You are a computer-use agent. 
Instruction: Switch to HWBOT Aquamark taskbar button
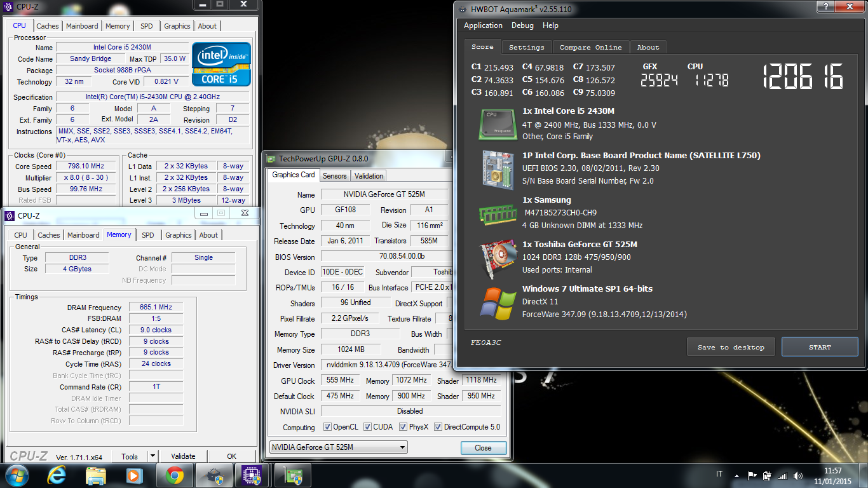pyautogui.click(x=214, y=475)
